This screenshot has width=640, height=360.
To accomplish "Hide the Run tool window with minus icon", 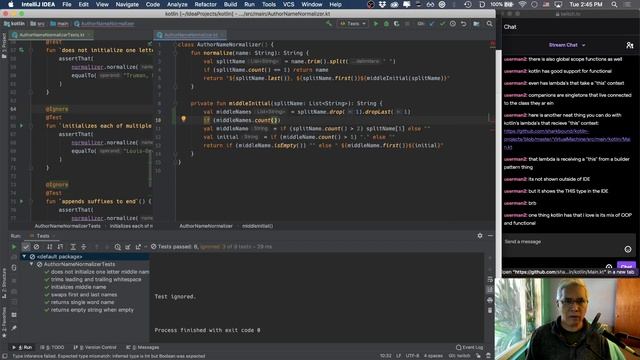I will pyautogui.click(x=490, y=236).
